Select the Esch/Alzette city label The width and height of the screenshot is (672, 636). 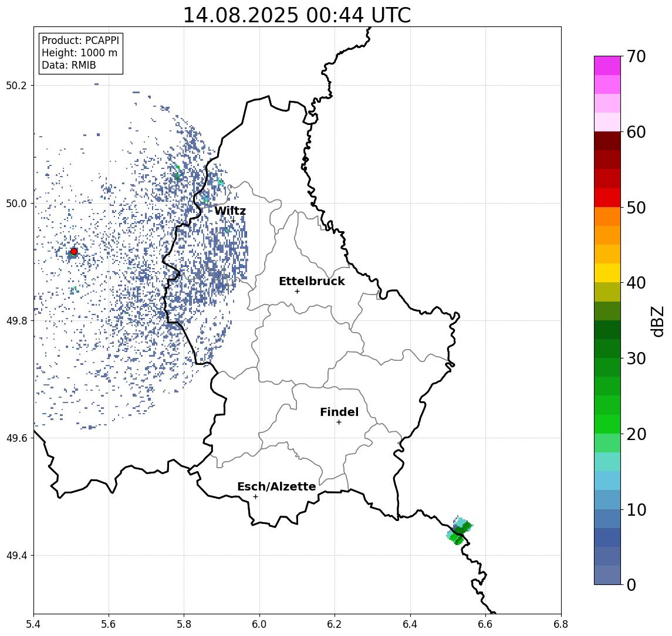pos(276,486)
